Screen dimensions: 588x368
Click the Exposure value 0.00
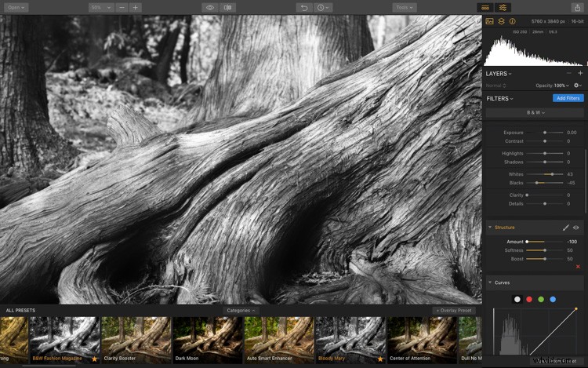pos(572,133)
